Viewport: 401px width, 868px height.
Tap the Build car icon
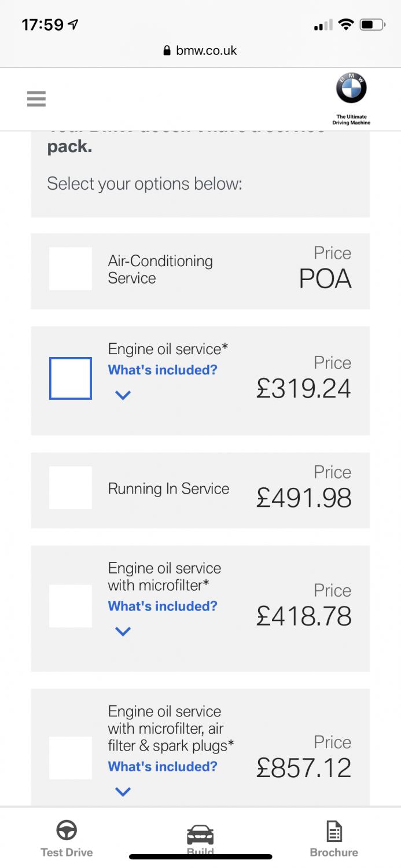point(200,835)
